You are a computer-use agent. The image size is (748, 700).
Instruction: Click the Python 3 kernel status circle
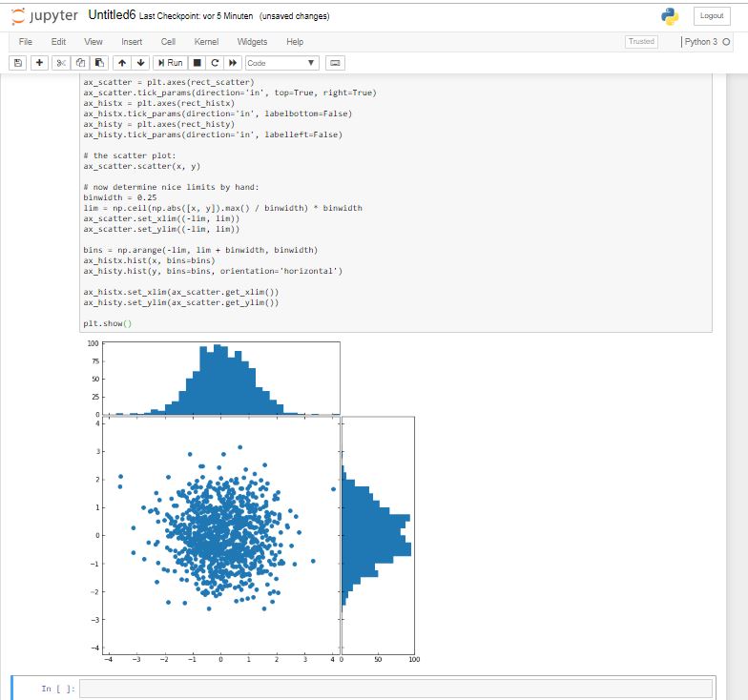pos(726,42)
